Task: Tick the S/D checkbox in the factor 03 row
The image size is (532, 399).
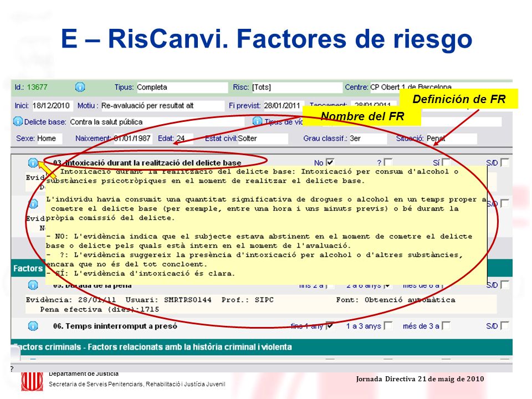Action: point(505,162)
